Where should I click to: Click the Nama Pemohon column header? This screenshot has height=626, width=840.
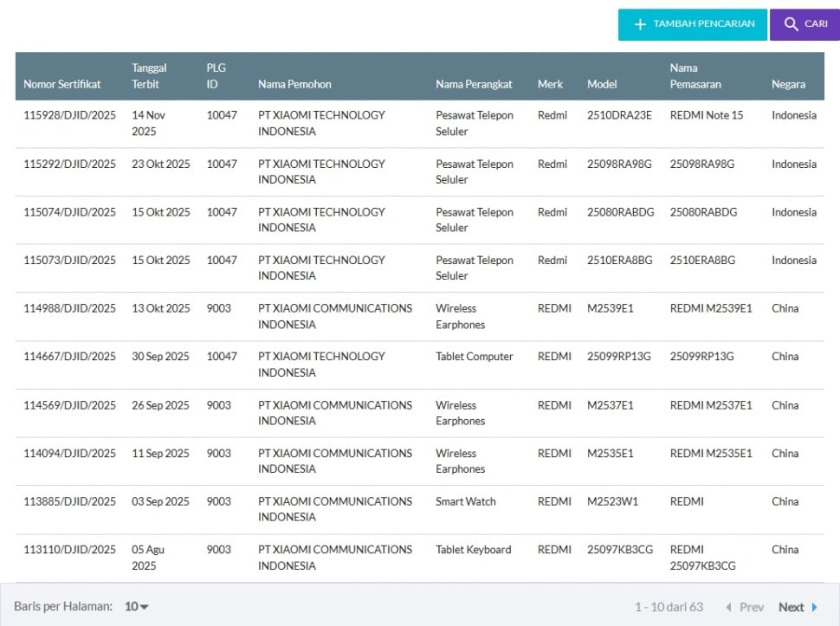point(294,84)
